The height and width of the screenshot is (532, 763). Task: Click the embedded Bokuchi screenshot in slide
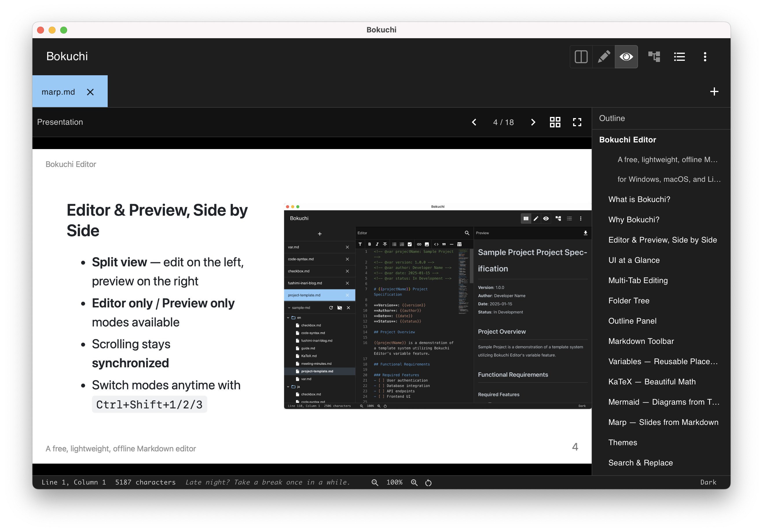(438, 306)
